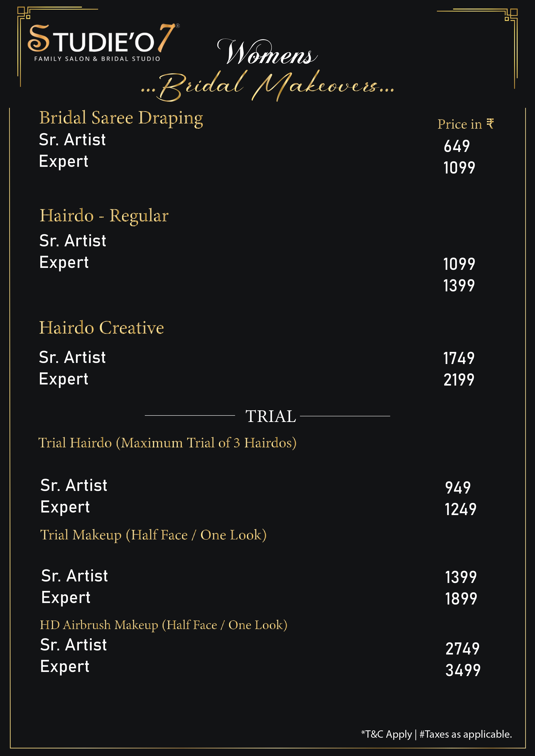The height and width of the screenshot is (756, 535).
Task: Click the registered trademark symbol by logo
Action: pyautogui.click(x=178, y=26)
